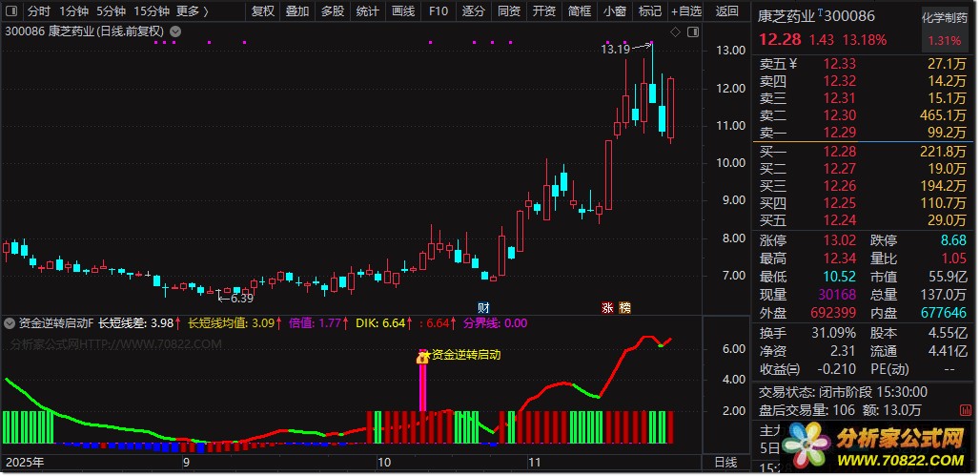Viewport: 980px width, 476px height.
Task: Click the 开资 toolbar button
Action: (x=543, y=11)
